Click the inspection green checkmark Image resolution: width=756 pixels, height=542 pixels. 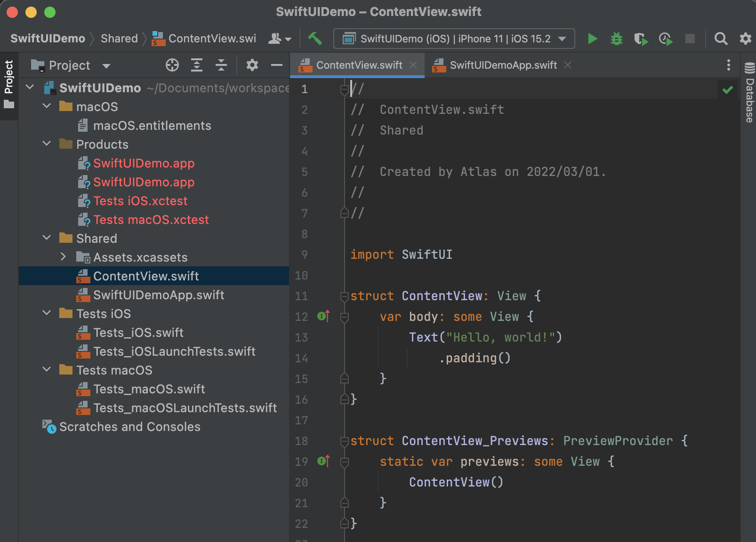coord(728,89)
